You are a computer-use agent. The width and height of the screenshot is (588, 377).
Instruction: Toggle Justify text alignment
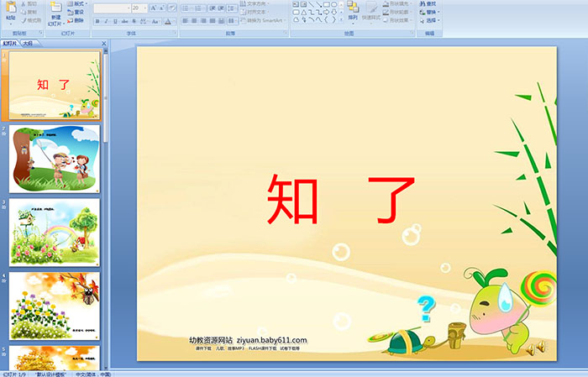click(213, 21)
